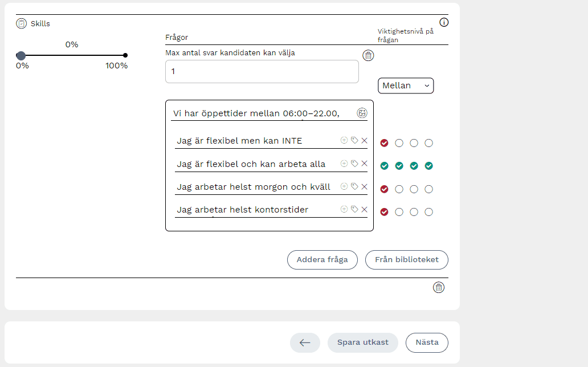588x367 pixels.
Task: Click the back arrow button
Action: pos(305,342)
